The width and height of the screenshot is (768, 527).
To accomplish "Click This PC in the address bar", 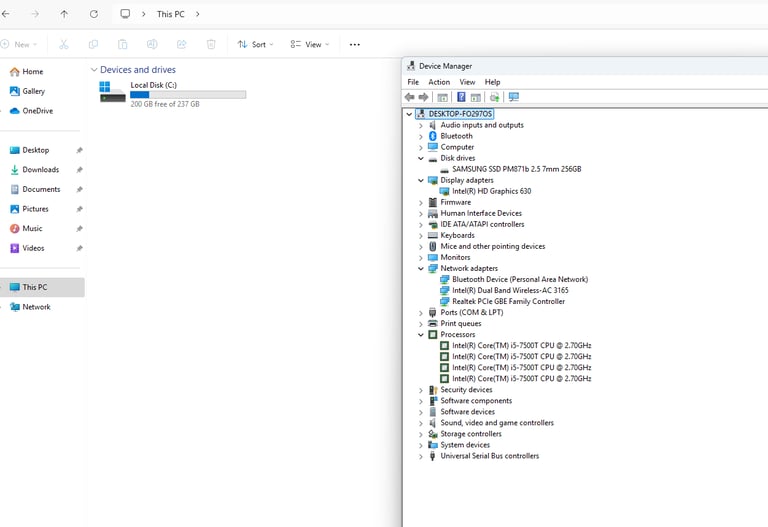I will (170, 14).
